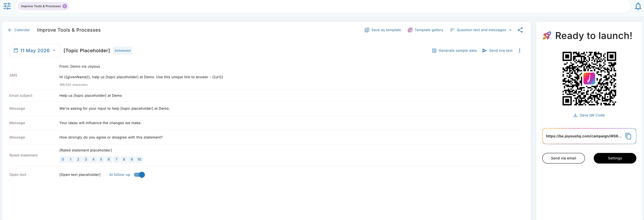The height and width of the screenshot is (220, 644).
Task: Select rating 0
Action: coord(63,159)
